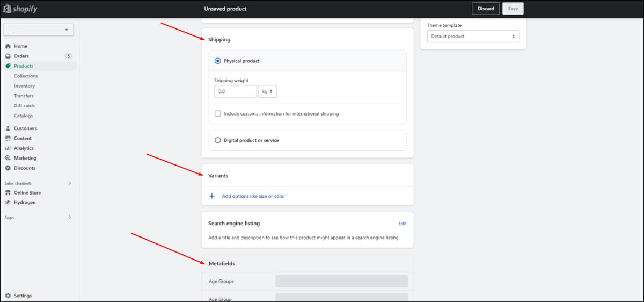Click the Marketing label in sidebar
The image size is (644, 302).
point(25,158)
